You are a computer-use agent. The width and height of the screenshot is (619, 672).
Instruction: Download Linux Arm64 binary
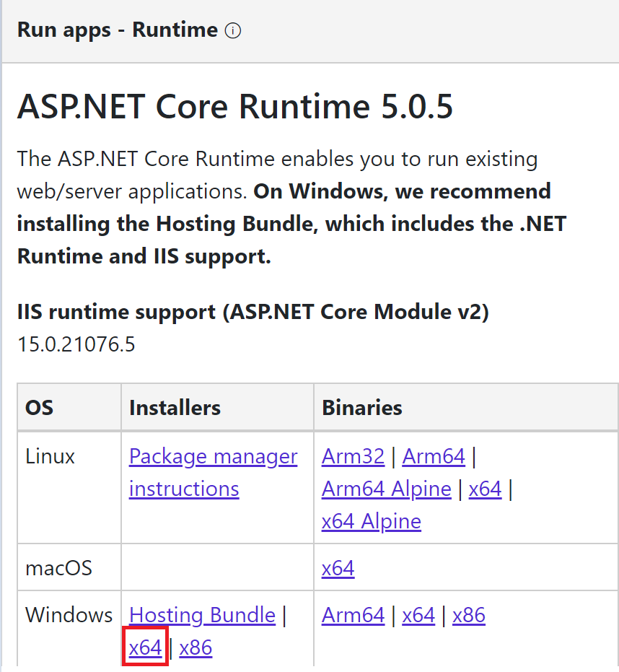tap(434, 456)
